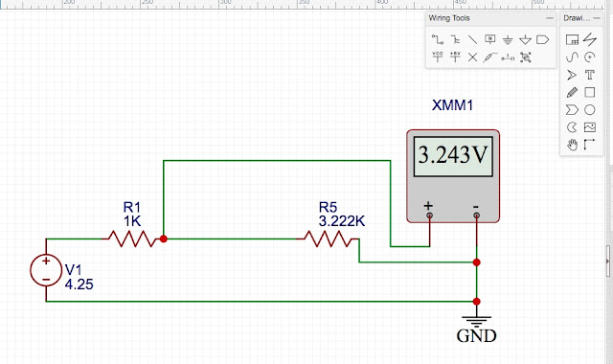Select the Bus Entry diagonal line tool
The width and height of the screenshot is (613, 364).
click(472, 39)
